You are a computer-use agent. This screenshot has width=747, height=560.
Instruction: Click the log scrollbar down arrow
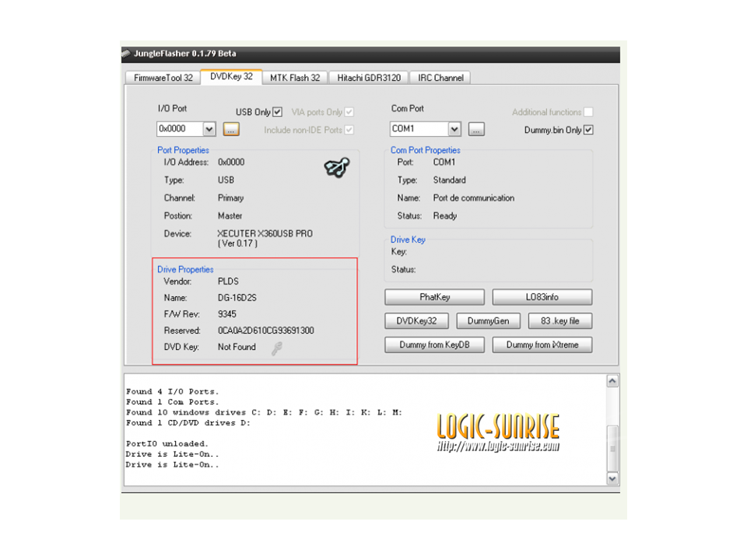612,478
